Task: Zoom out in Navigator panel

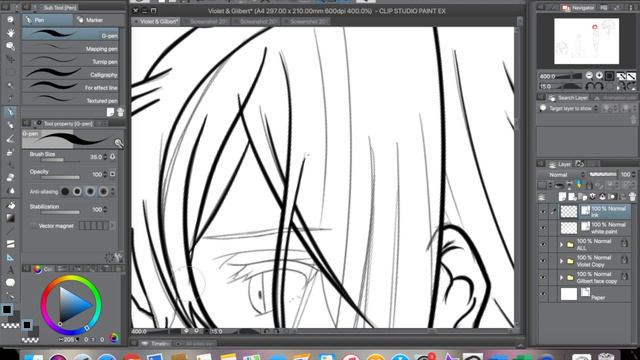Action: (589, 76)
